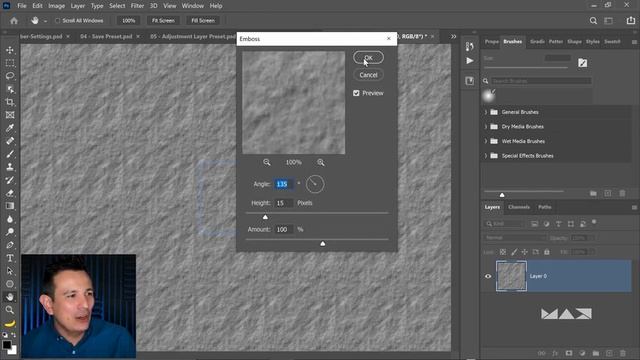Expand Dry Media Brushes folder
The width and height of the screenshot is (640, 360).
click(x=486, y=127)
